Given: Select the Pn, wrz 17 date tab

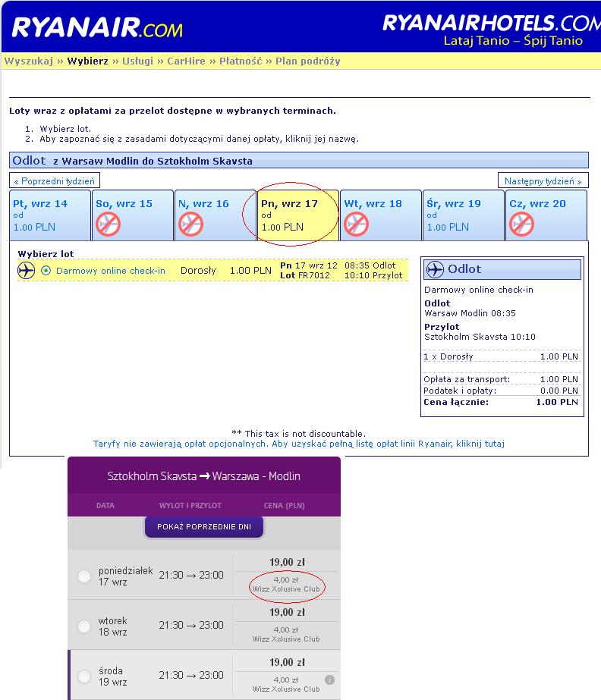Looking at the screenshot, I should [298, 215].
